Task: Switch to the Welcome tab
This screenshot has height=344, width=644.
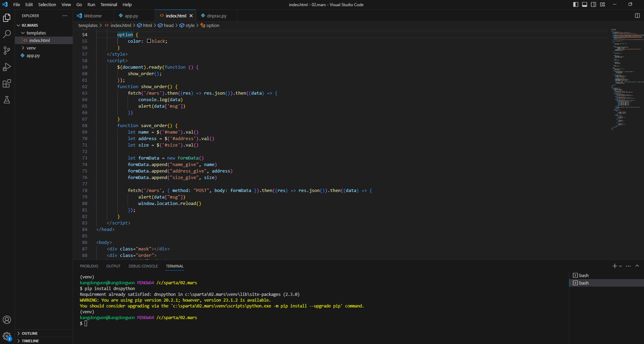Action: point(93,16)
